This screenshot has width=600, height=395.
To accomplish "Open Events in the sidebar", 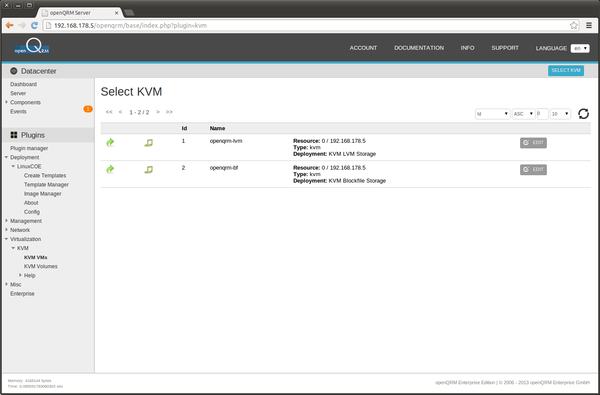I will tap(18, 111).
